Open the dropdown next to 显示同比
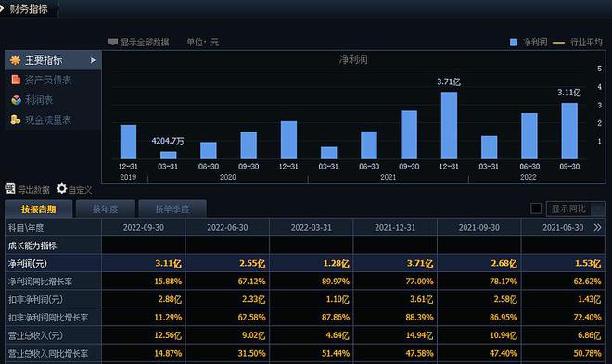 [x=598, y=209]
